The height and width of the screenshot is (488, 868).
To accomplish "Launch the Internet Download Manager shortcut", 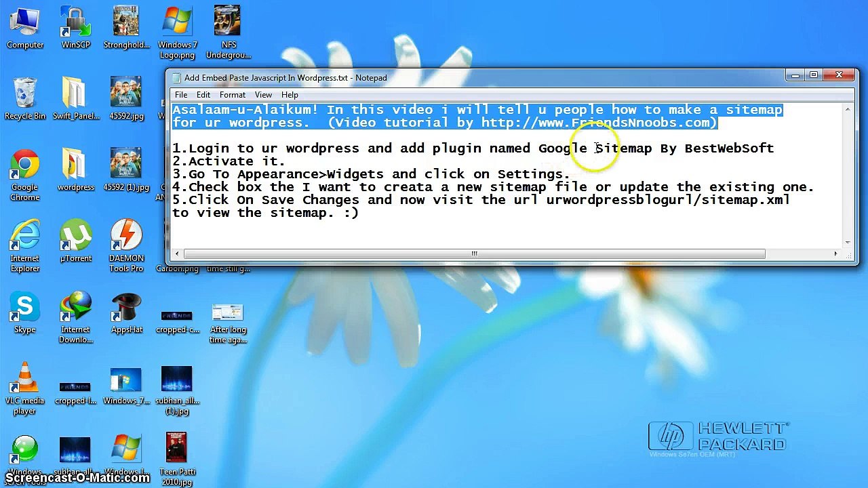I will (x=75, y=317).
